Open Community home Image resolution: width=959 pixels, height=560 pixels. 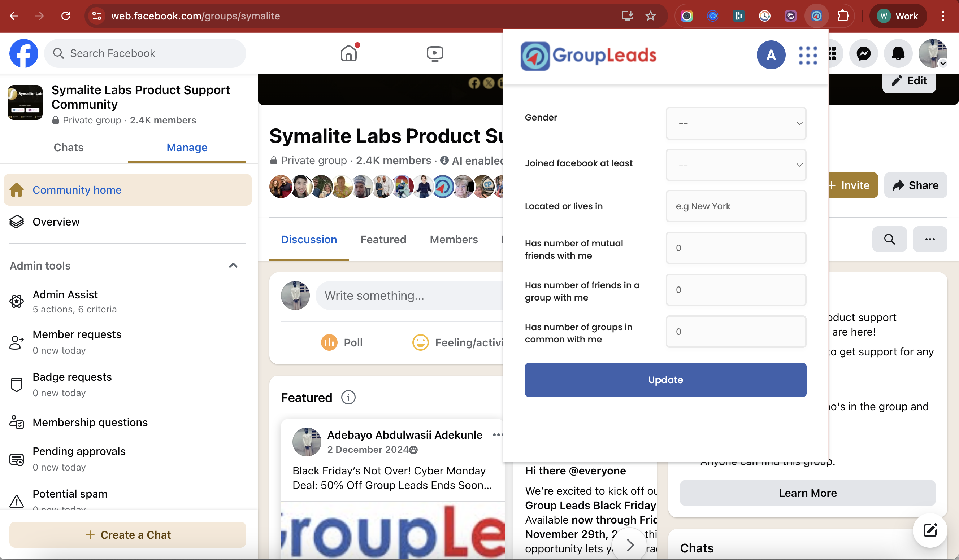pyautogui.click(x=128, y=190)
